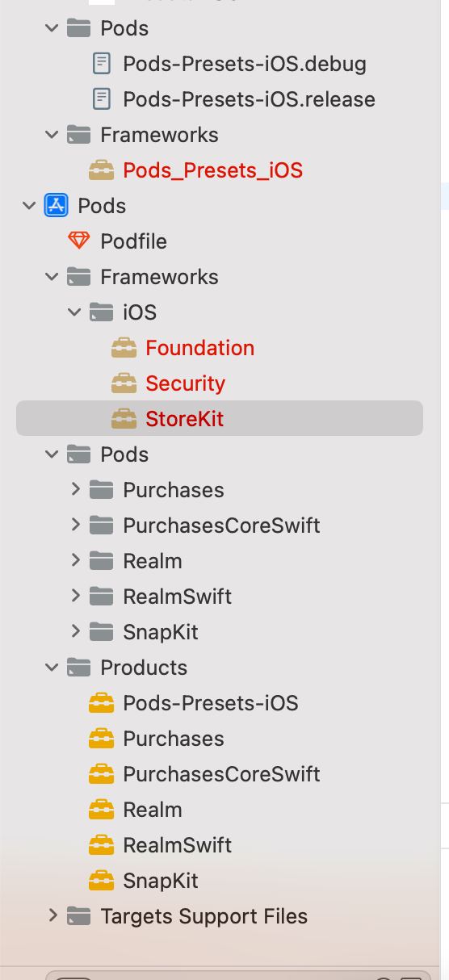The width and height of the screenshot is (449, 980).
Task: Click the Realm product toolbox icon
Action: click(101, 809)
